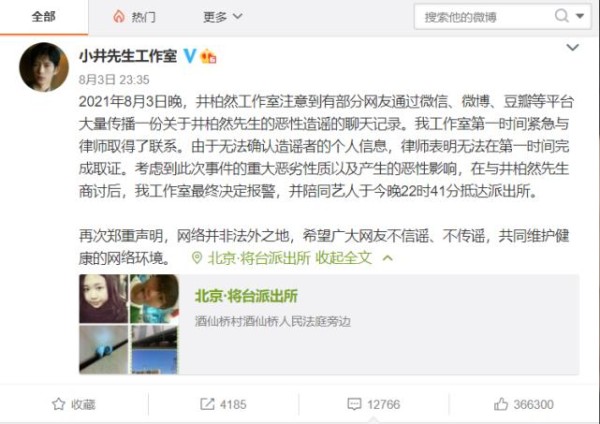Click the orange membership badge icon
Screen dimensions: 600x424
(x=209, y=56)
